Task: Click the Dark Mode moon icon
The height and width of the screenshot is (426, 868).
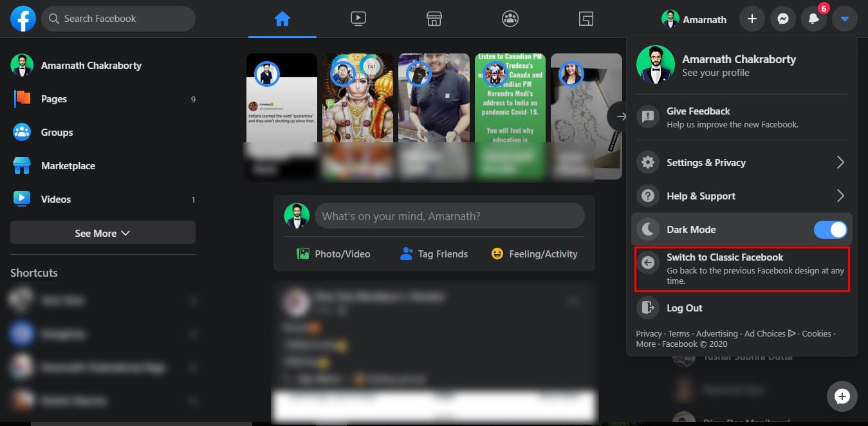Action: [648, 230]
